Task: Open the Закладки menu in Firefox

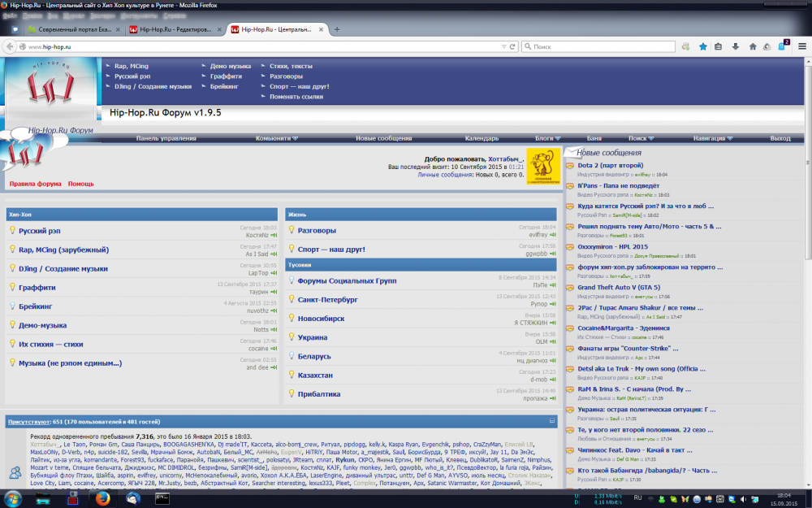Action: pos(102,16)
